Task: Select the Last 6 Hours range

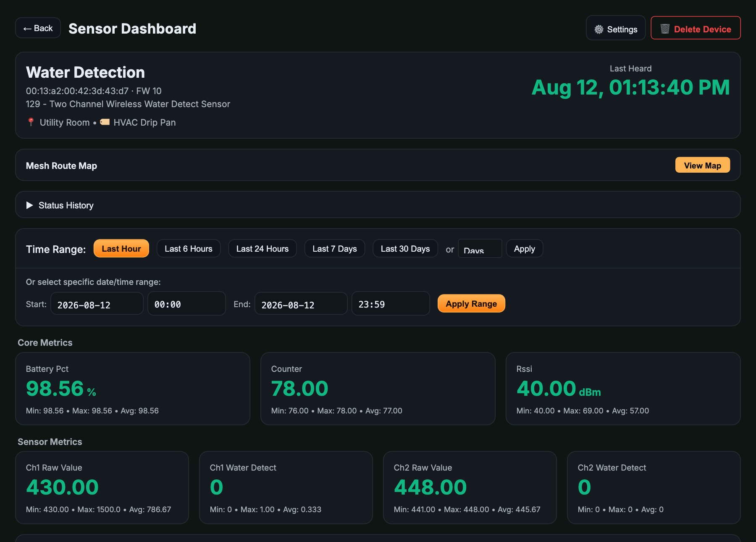Action: (x=189, y=249)
